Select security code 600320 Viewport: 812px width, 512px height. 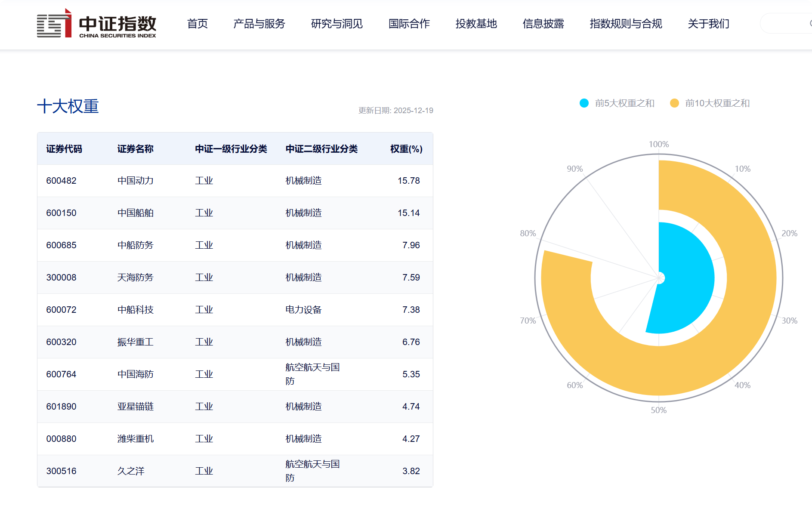62,342
